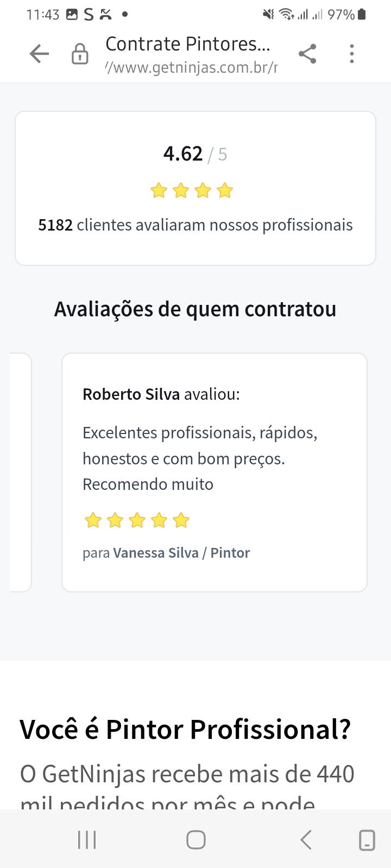Tap the Você é Pintor Profissional heading
This screenshot has height=868, width=391.
coord(185,730)
